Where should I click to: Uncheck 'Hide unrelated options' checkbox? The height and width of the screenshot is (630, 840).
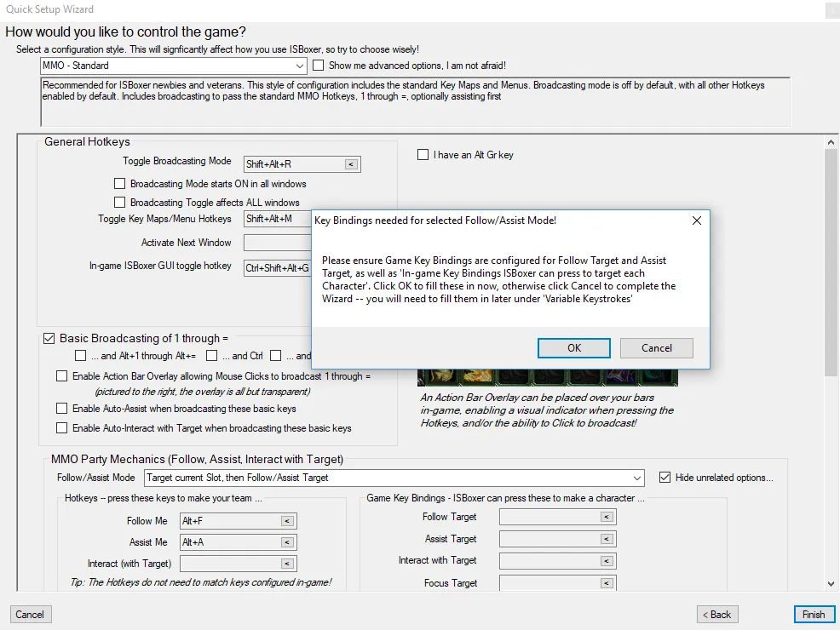point(665,478)
